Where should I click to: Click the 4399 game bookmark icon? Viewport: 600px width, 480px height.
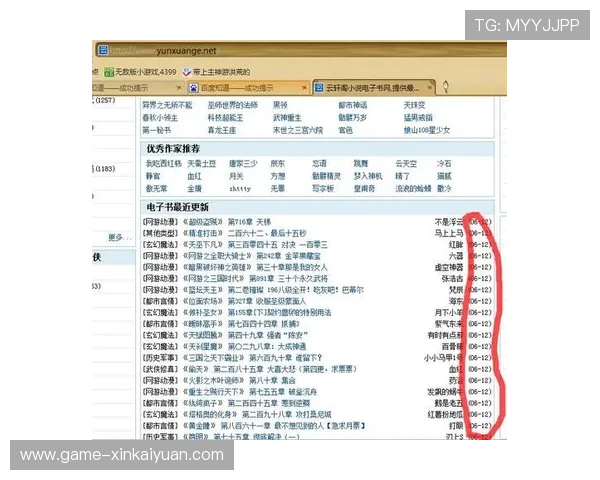[109, 72]
